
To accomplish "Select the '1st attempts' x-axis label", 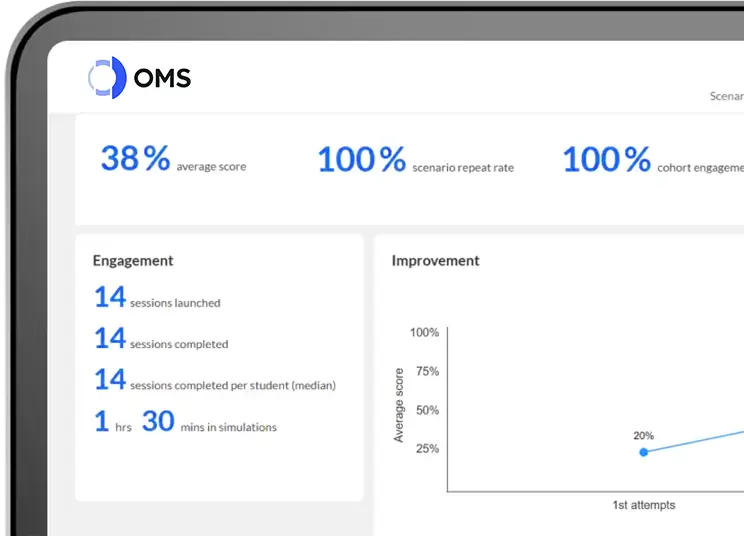I will coord(643,505).
